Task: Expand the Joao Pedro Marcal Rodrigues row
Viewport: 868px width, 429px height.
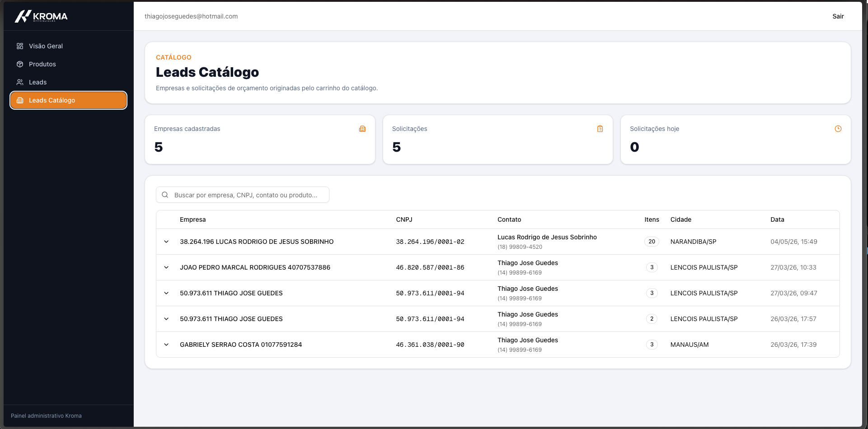Action: 166,267
